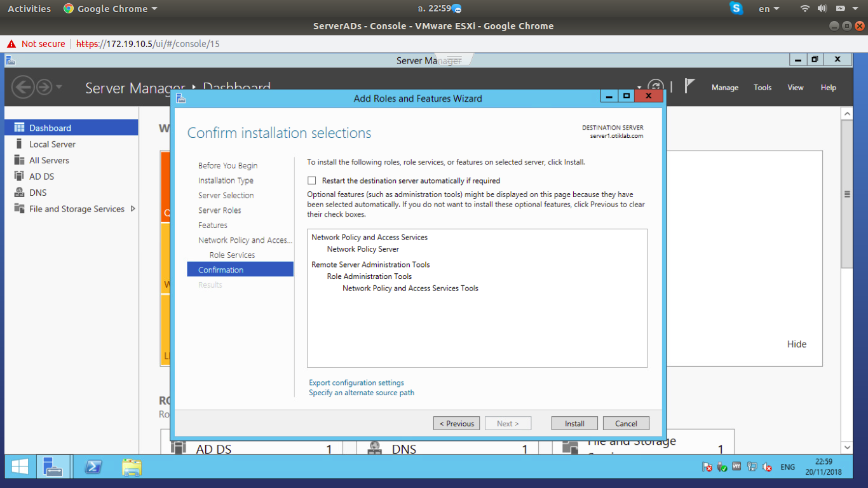This screenshot has height=488, width=868.
Task: Select the Confirmation wizard step
Action: click(240, 269)
